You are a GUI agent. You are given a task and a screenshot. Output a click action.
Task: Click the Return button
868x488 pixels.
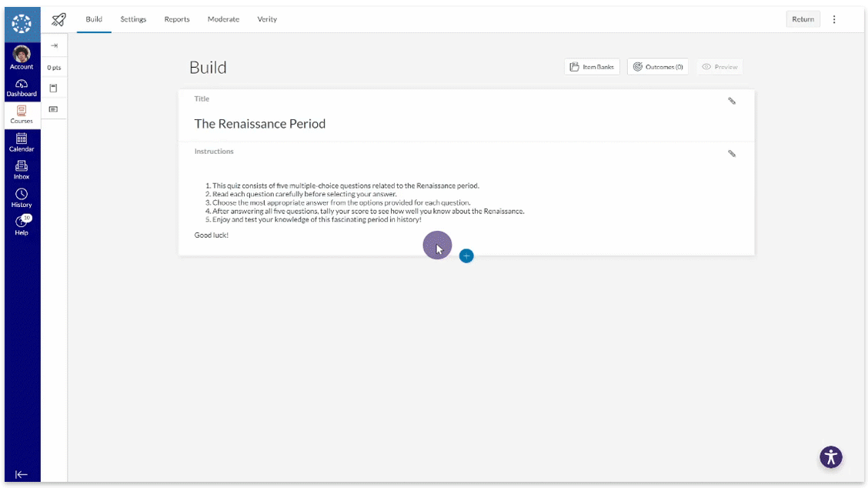click(x=803, y=18)
